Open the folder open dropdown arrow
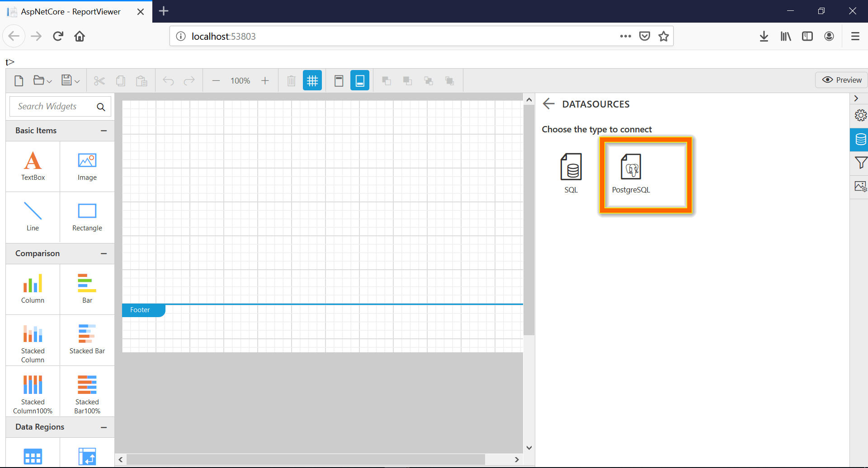 coord(49,80)
